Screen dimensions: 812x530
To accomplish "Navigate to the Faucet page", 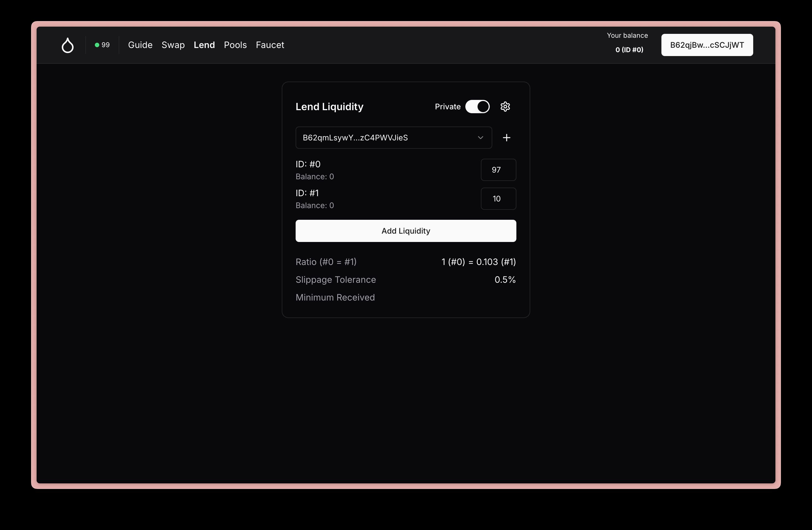I will (270, 45).
